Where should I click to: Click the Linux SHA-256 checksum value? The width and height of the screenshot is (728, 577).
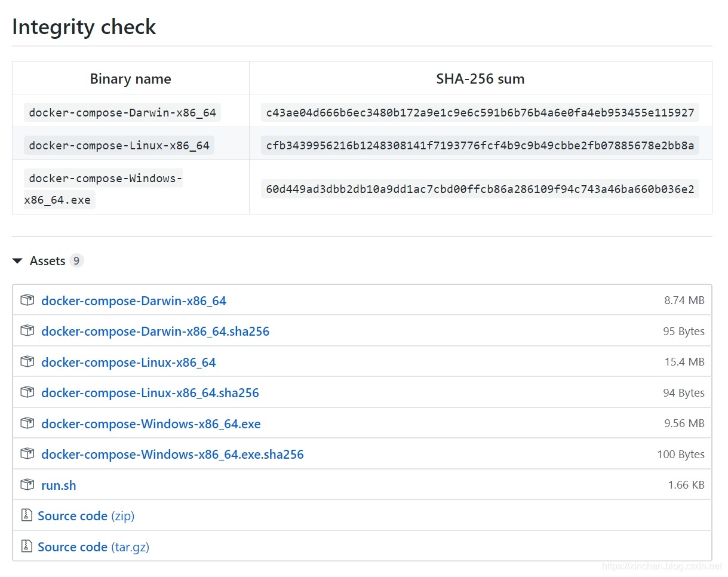[x=480, y=145]
